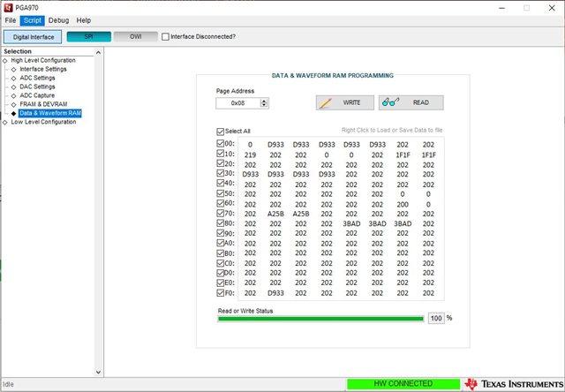Open FRAM & DEVRAM in the tree

tap(43, 104)
